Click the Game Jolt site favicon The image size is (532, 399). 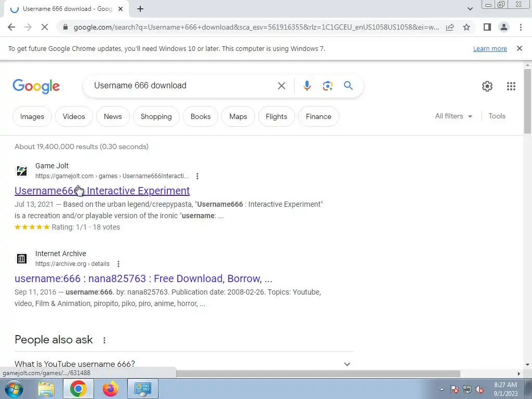point(22,170)
